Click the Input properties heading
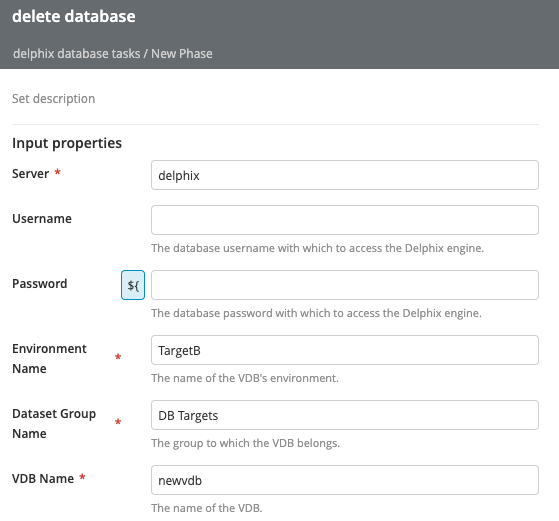Image resolution: width=559 pixels, height=521 pixels. coord(67,143)
